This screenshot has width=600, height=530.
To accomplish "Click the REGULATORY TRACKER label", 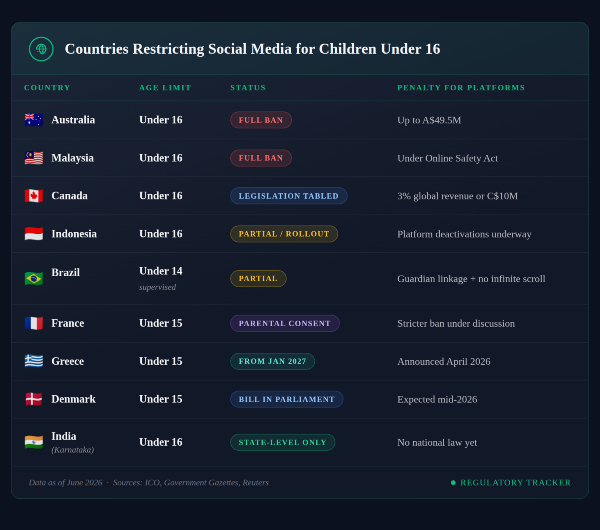I will click(515, 483).
